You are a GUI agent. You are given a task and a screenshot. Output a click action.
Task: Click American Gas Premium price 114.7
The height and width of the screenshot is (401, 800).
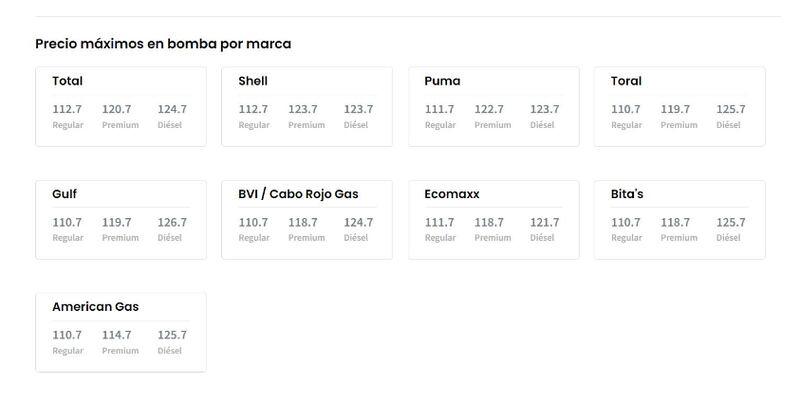116,335
